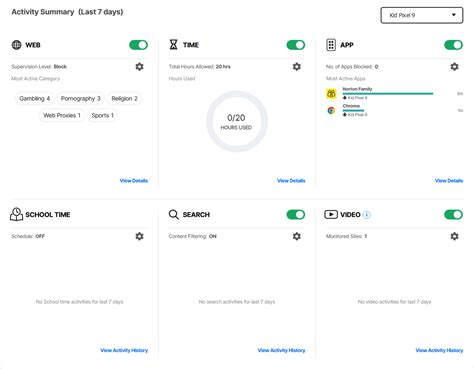Open App supervision settings gear
This screenshot has width=474, height=369.
tap(454, 67)
